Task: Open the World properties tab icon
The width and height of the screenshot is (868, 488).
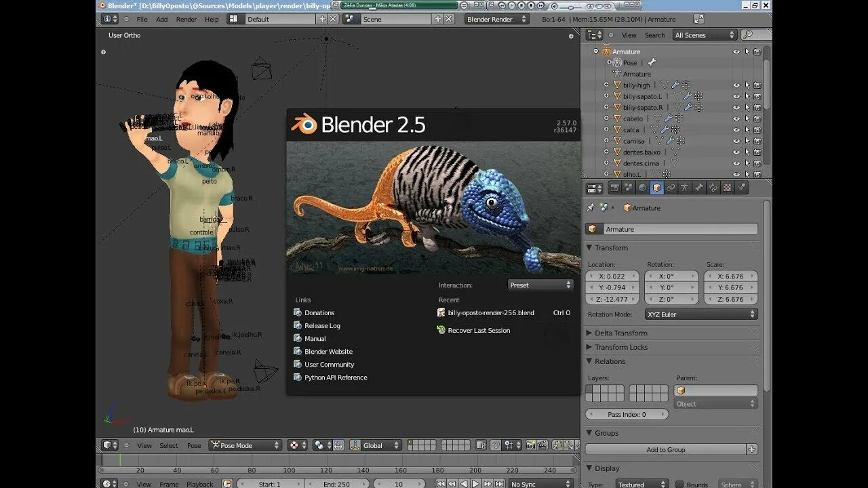Action: 642,188
